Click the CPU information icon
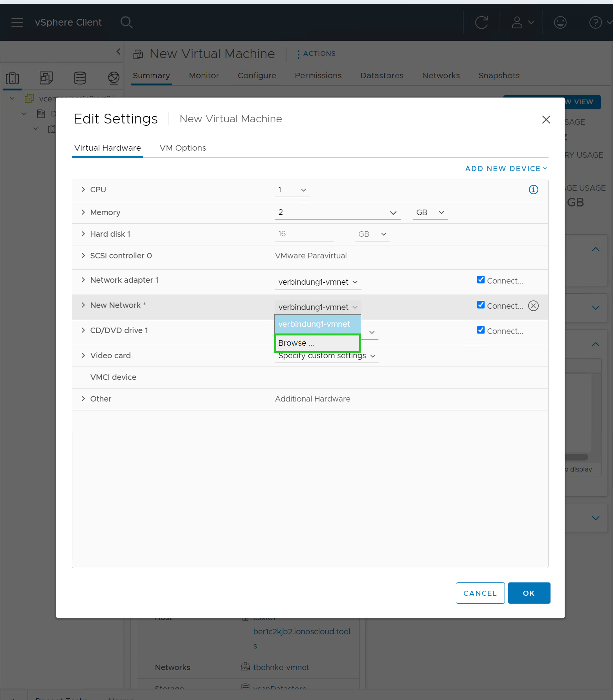Viewport: 613px width, 700px height. click(533, 190)
